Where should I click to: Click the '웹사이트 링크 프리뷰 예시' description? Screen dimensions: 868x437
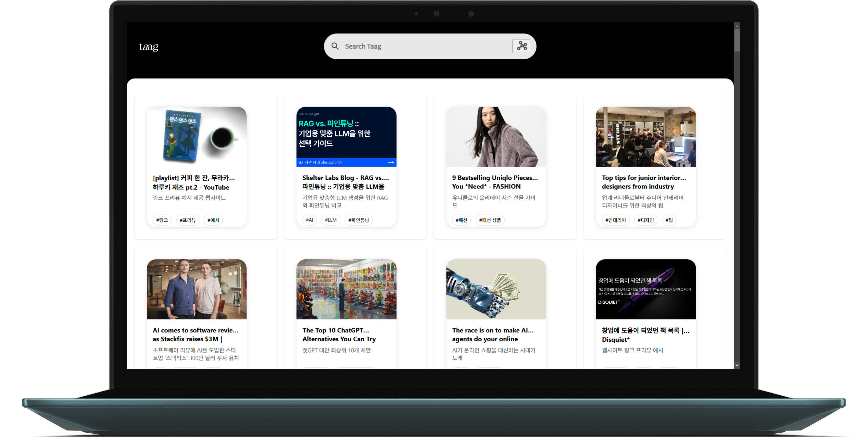(632, 350)
